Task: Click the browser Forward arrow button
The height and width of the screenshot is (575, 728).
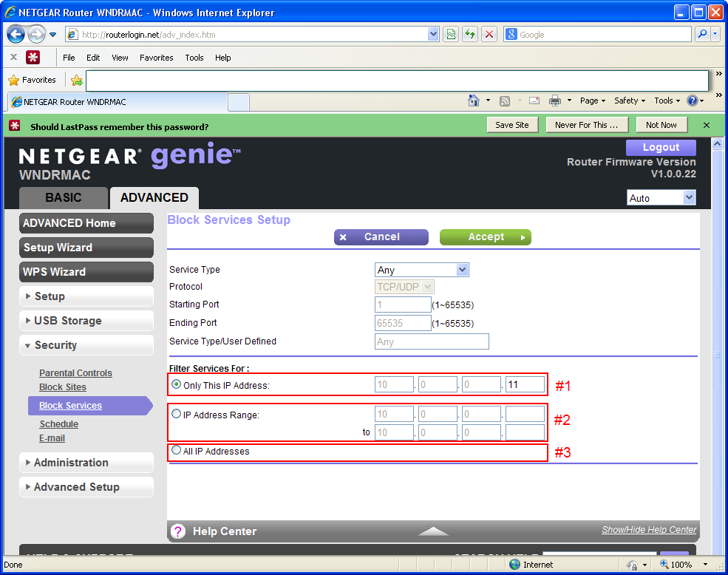Action: (x=36, y=35)
